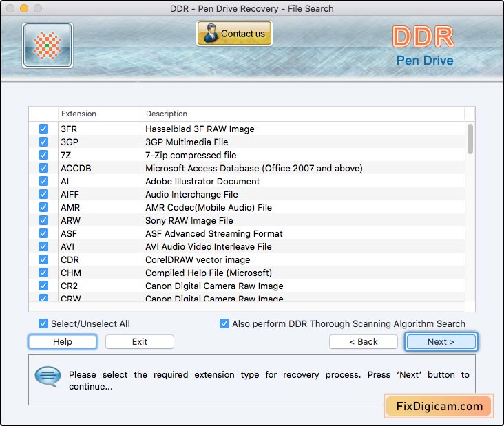Toggle the AMR extension checkbox

(43, 207)
